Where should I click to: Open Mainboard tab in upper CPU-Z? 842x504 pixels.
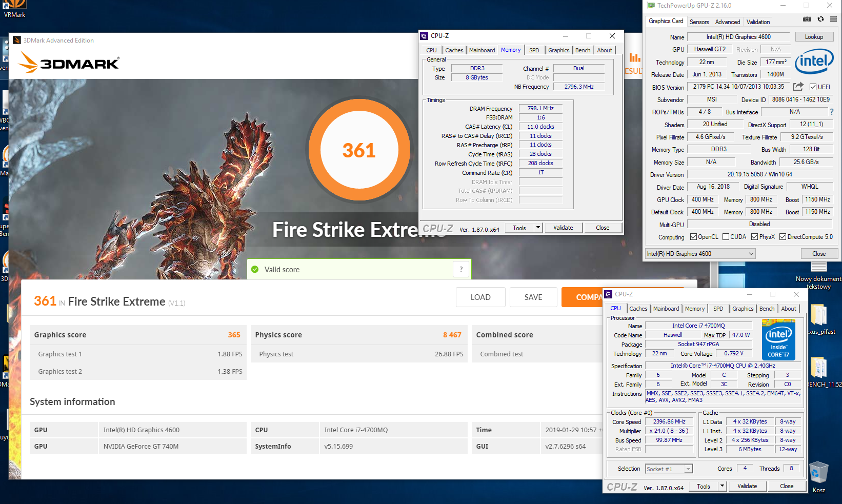(482, 50)
